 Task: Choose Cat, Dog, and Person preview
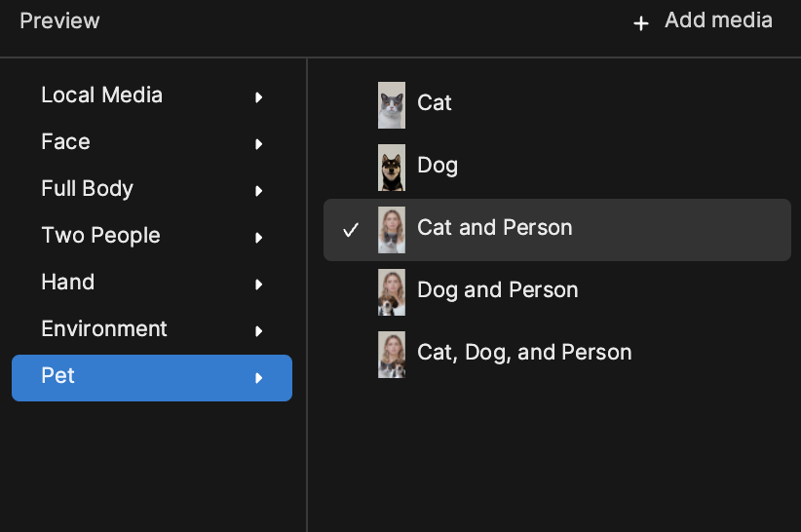[557, 355]
